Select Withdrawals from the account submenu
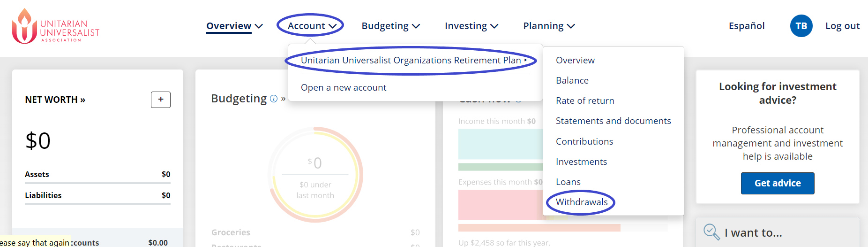 pyautogui.click(x=581, y=202)
